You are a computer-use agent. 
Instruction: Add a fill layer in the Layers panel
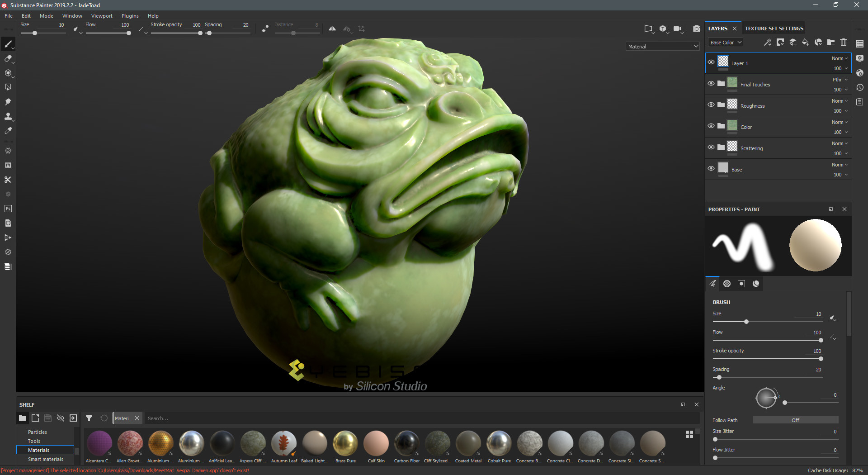pos(805,42)
